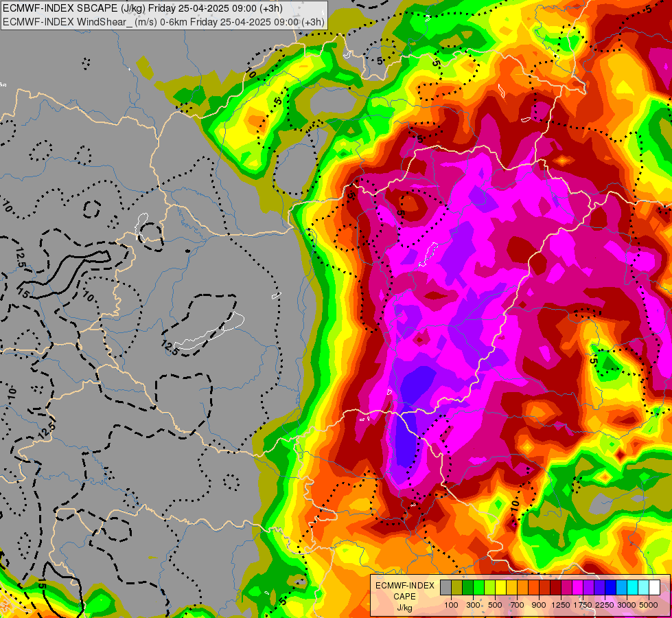Click the legend value 1750
The width and height of the screenshot is (672, 618).
583,605
